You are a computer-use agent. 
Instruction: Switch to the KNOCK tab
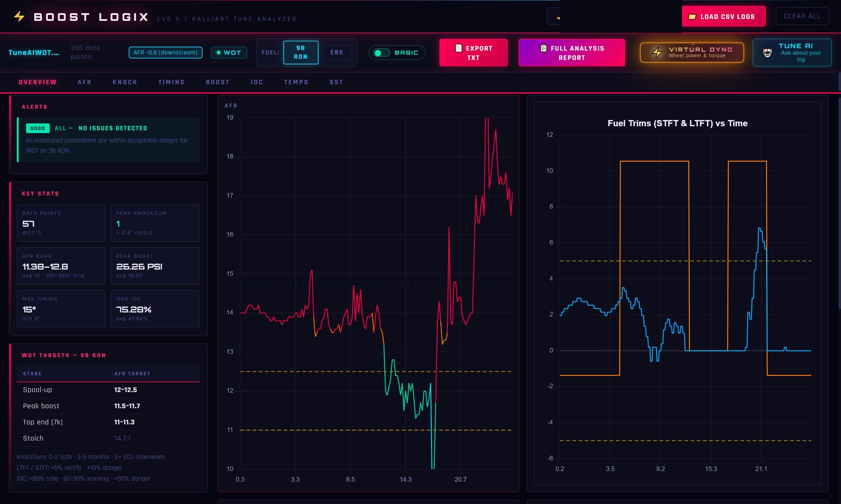(125, 82)
